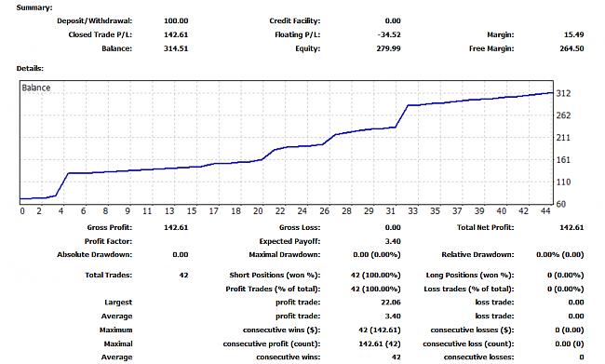
Task: Click the 262 value on the chart axis
Action: 563,115
